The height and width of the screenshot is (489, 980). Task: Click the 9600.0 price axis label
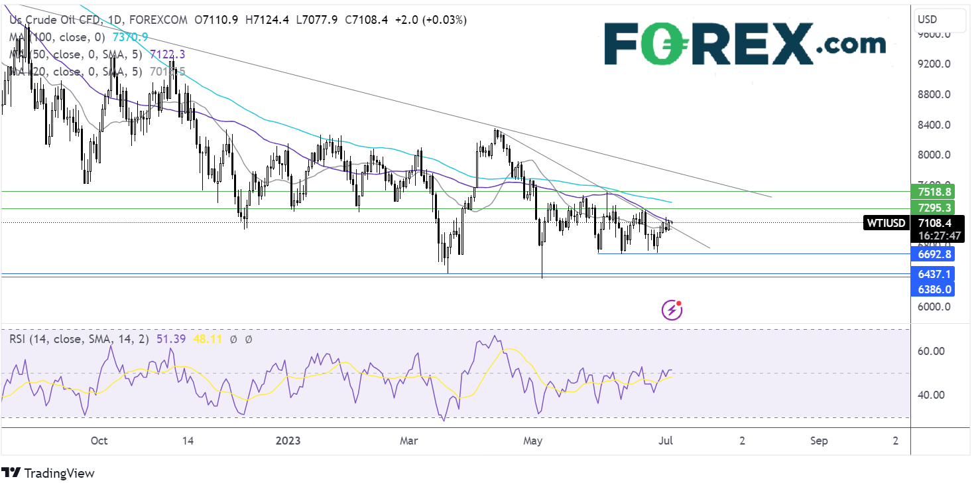coord(934,35)
